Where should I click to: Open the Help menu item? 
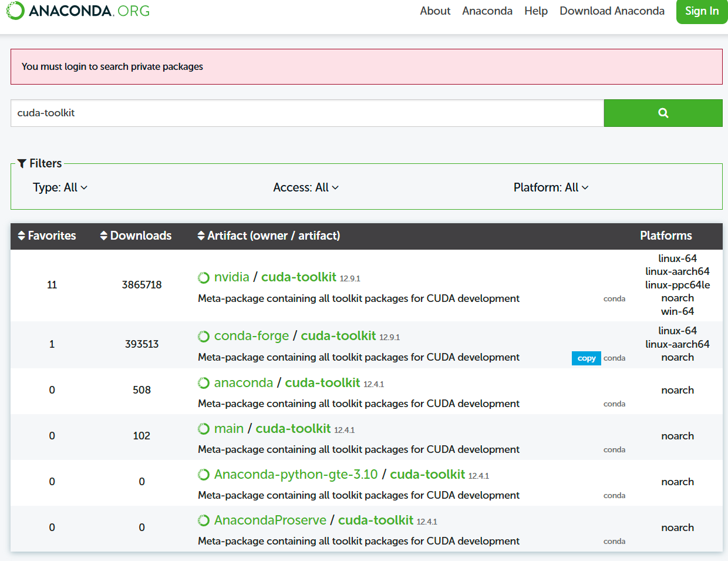(536, 11)
